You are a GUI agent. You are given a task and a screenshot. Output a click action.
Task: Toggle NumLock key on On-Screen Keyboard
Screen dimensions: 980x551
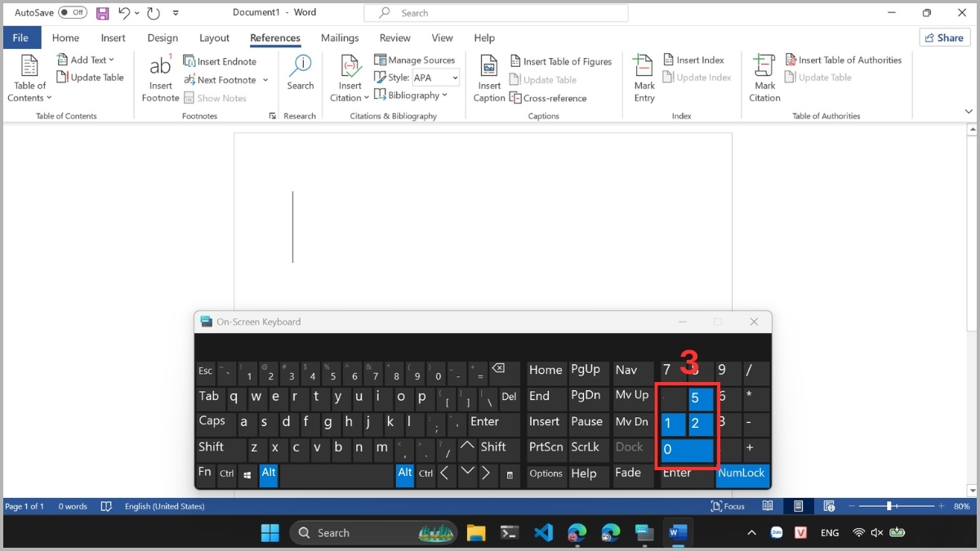[x=742, y=476]
